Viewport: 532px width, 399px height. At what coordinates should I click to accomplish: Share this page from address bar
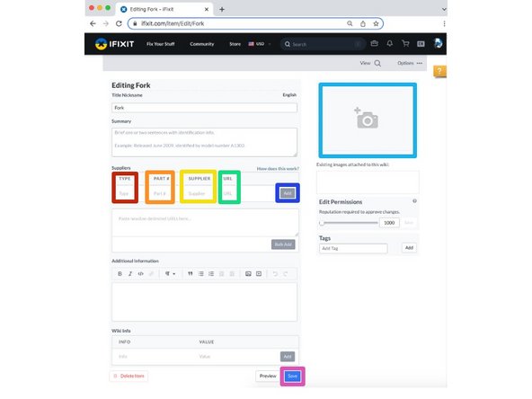click(x=363, y=23)
